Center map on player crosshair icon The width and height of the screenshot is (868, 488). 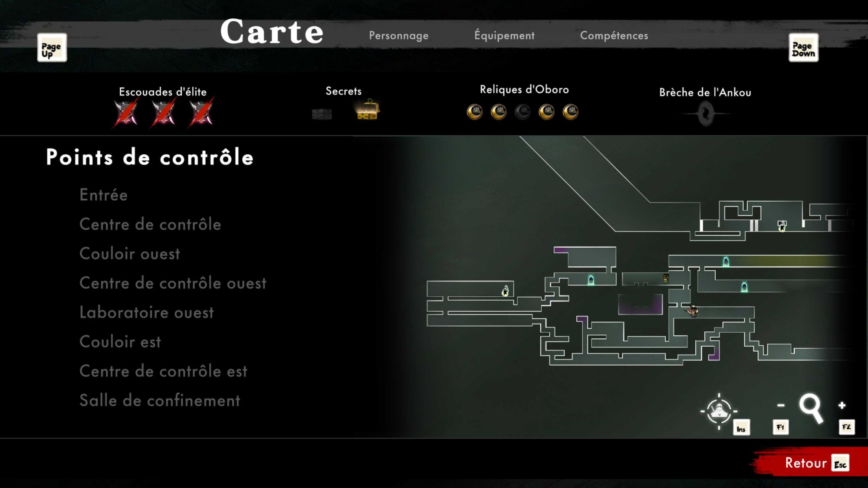[x=719, y=411]
